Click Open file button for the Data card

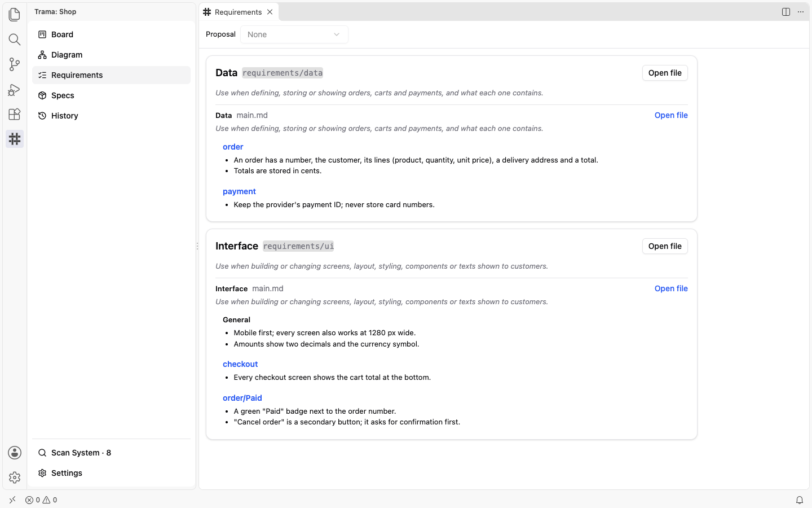coord(665,73)
